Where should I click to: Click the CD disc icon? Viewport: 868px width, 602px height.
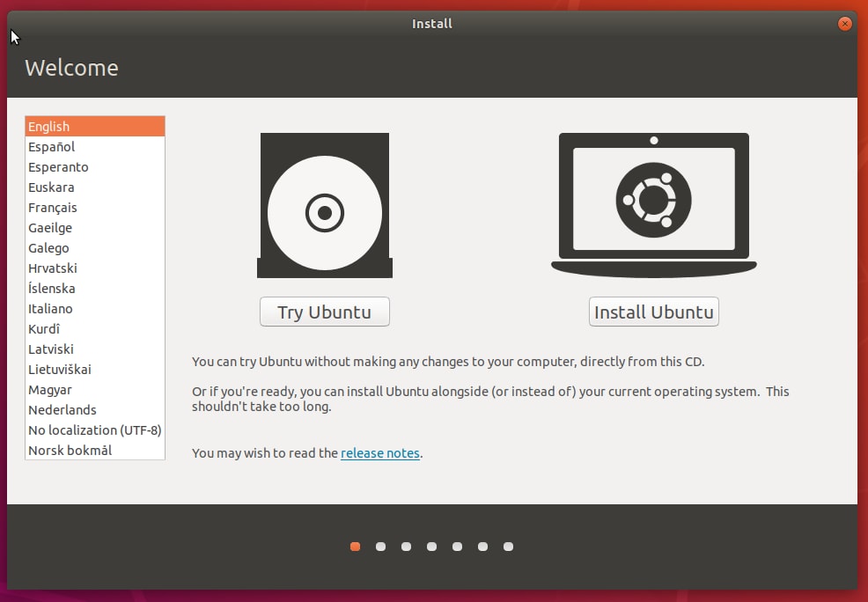(x=324, y=206)
